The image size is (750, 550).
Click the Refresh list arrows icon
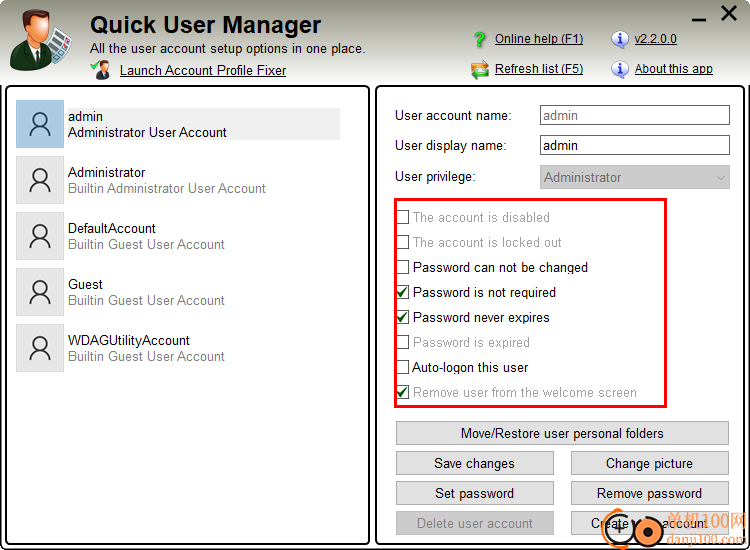click(x=479, y=69)
